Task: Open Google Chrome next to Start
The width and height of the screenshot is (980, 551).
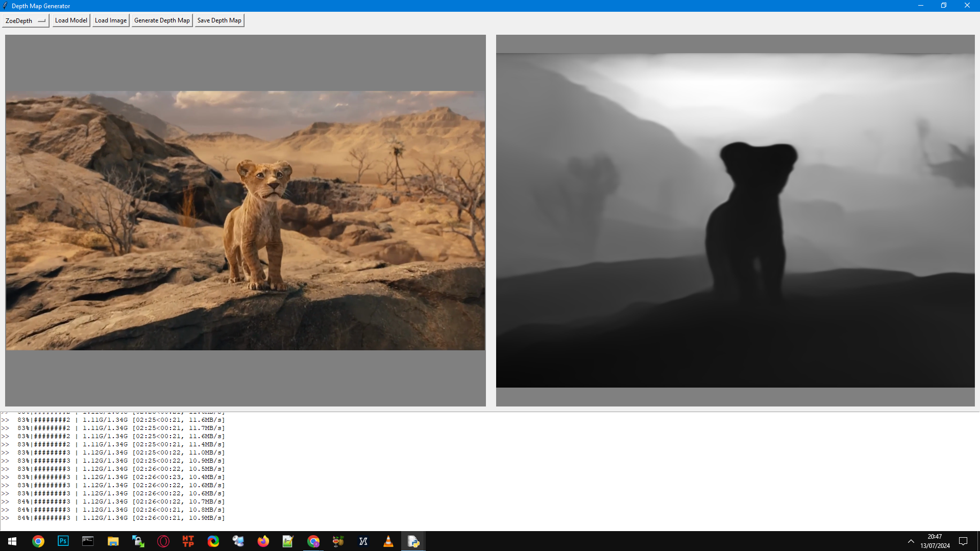Action: pos(38,541)
